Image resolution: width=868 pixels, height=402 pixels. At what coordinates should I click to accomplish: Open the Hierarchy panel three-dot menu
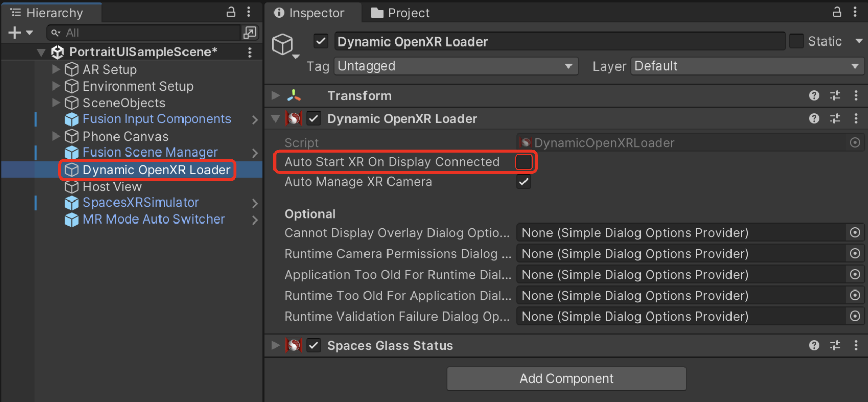[249, 12]
